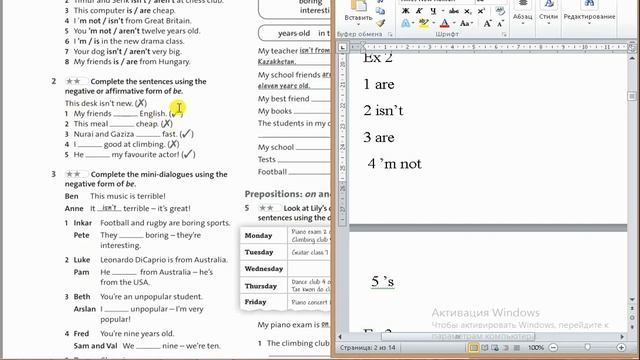Toggle subscript (x₂) formatting

(x=468, y=11)
